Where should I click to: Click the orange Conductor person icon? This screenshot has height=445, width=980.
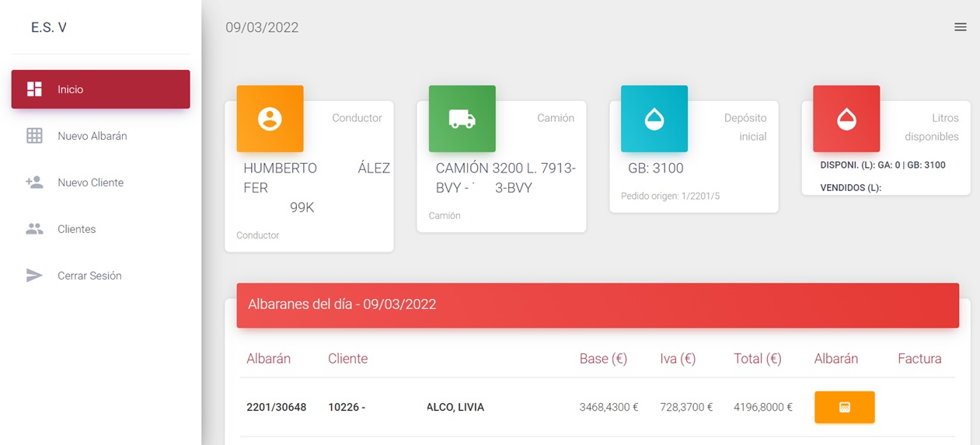[270, 119]
